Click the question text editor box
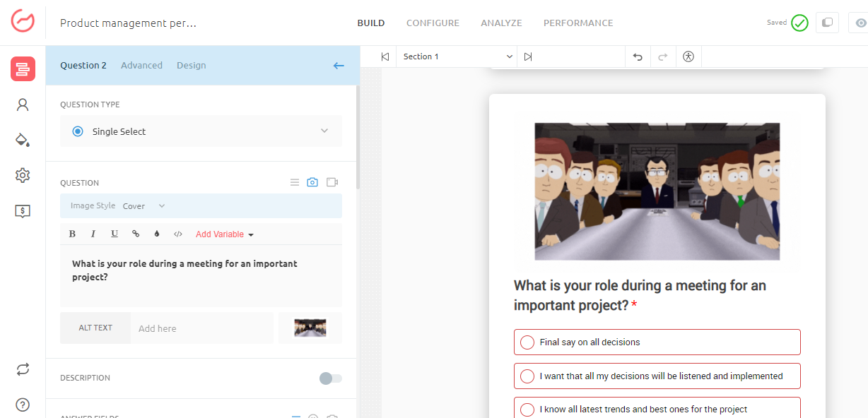This screenshot has height=418, width=868. click(x=201, y=275)
